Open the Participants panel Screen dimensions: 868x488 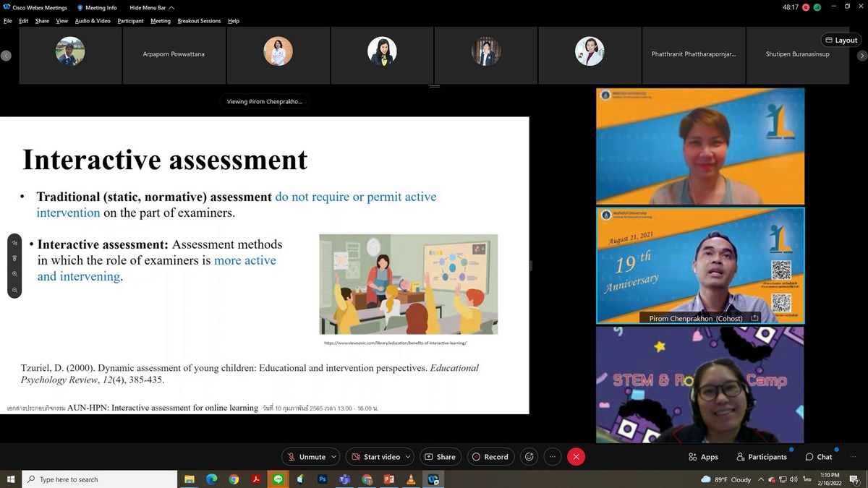coord(761,457)
